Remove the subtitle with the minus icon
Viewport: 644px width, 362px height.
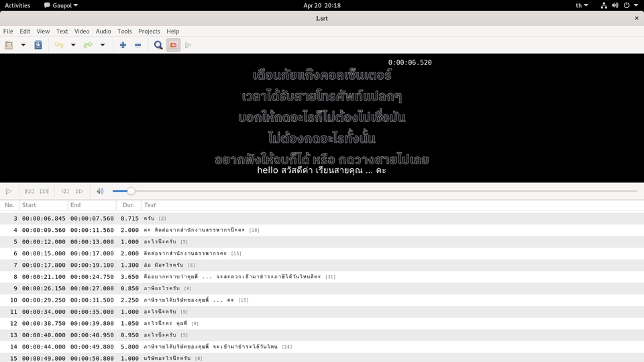pyautogui.click(x=138, y=45)
